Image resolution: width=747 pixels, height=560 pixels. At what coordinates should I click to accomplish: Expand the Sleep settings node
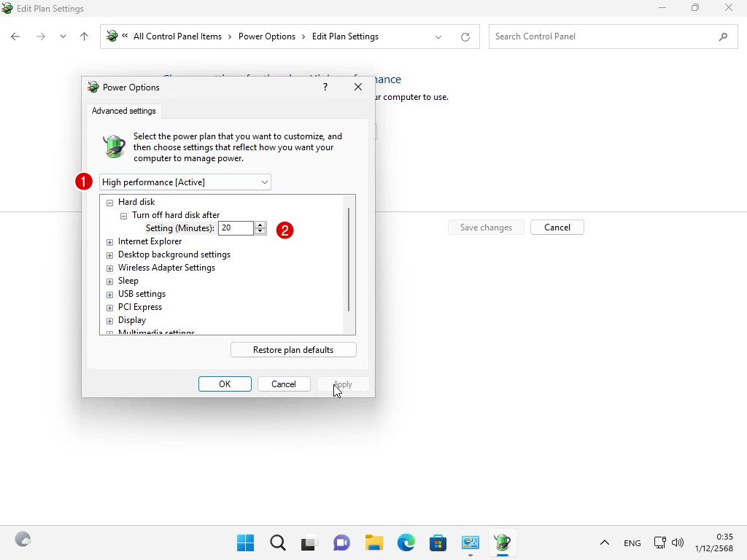[x=110, y=281]
